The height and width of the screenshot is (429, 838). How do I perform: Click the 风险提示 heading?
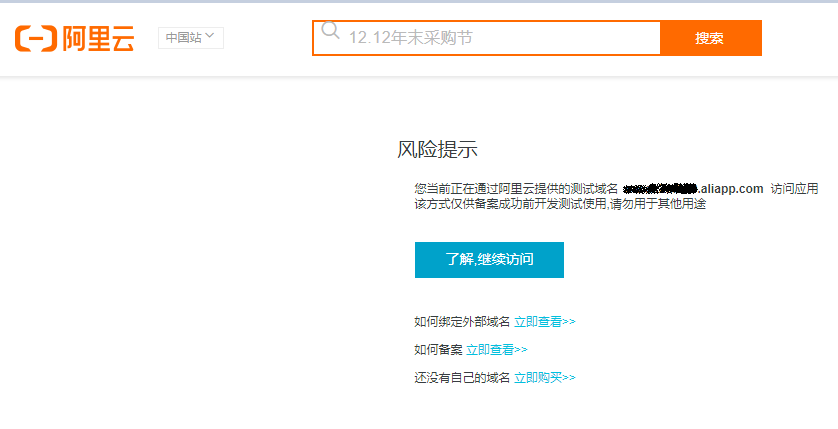pyautogui.click(x=437, y=150)
